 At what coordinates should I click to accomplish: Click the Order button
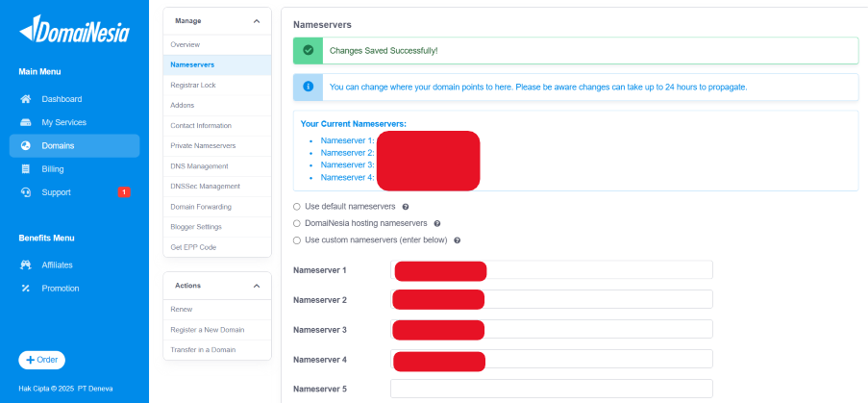tap(41, 360)
